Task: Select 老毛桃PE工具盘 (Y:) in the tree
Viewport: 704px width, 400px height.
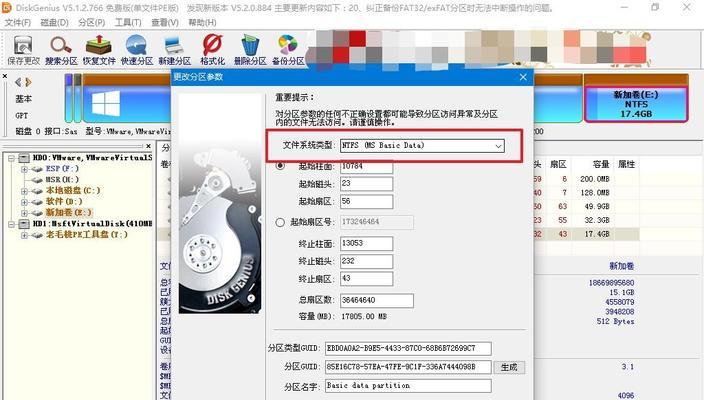Action: point(87,234)
